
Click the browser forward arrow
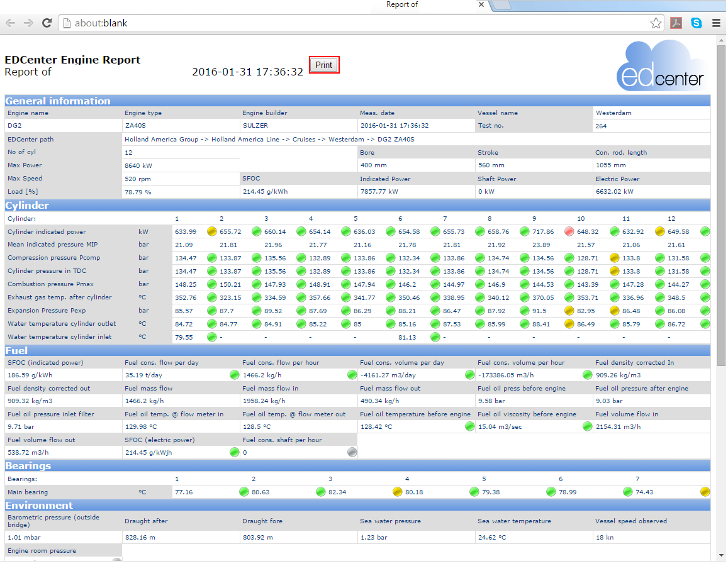click(x=28, y=23)
